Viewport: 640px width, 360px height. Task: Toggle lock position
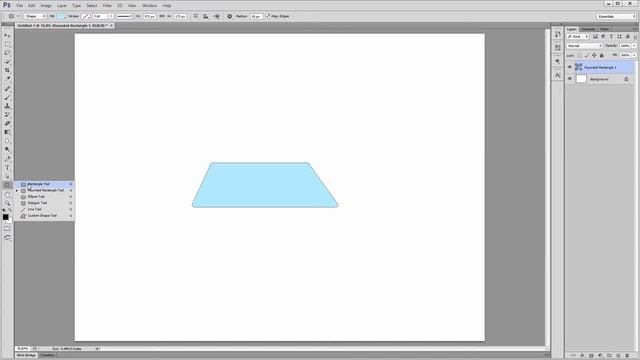click(594, 55)
